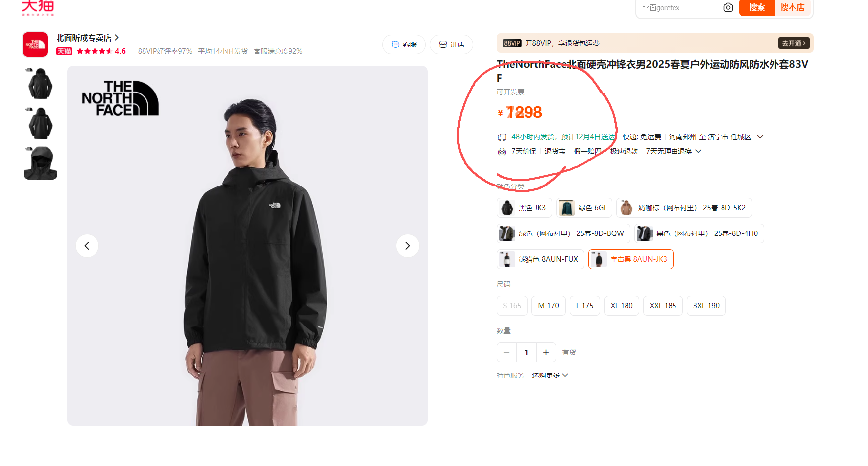Show previous product image arrow
The image size is (868, 466).
click(87, 246)
